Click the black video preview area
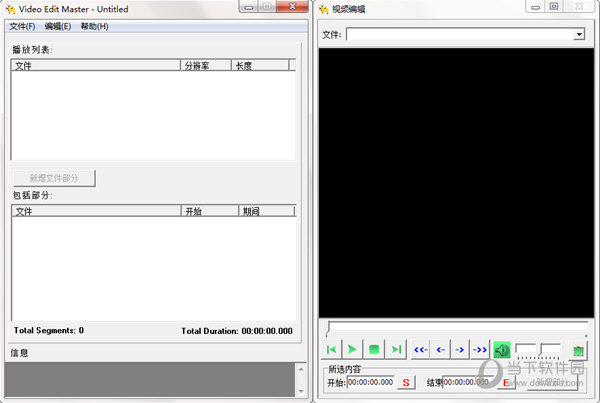 456,183
